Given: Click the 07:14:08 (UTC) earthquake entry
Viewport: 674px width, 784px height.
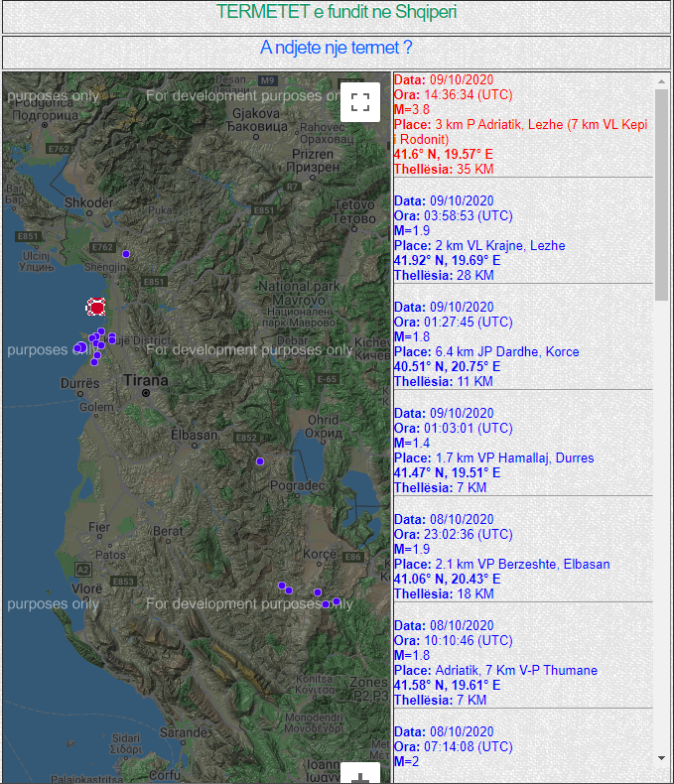Looking at the screenshot, I should click(522, 746).
